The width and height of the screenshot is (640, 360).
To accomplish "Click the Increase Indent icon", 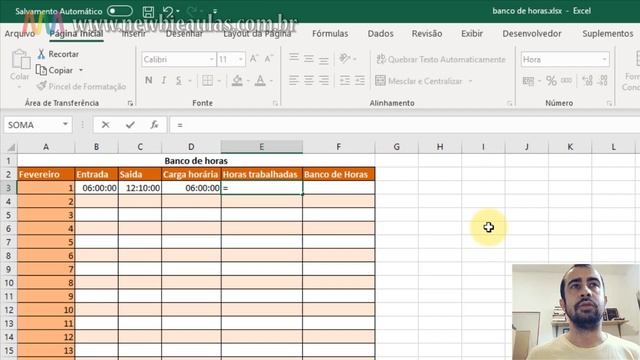I will (360, 80).
